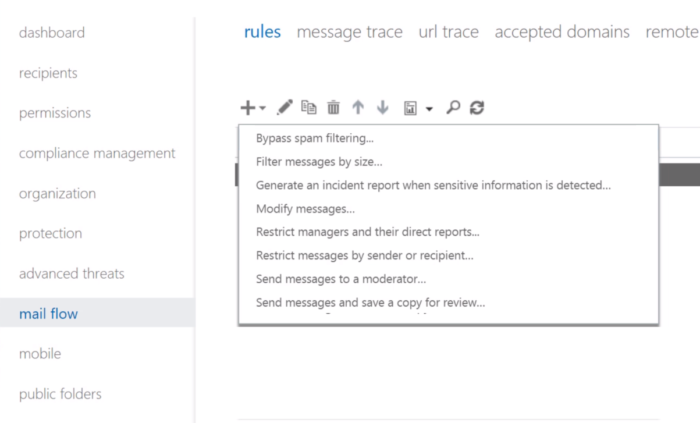Click the move down arrow icon
This screenshot has height=423, width=700.
pos(382,108)
